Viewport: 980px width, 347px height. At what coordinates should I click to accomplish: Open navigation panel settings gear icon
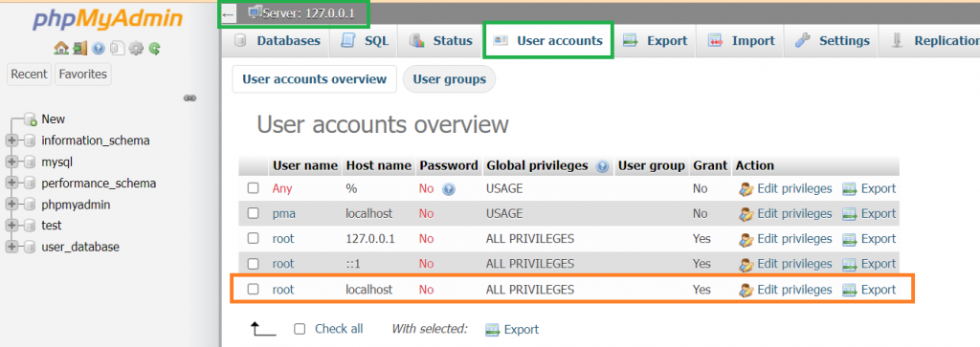click(136, 48)
